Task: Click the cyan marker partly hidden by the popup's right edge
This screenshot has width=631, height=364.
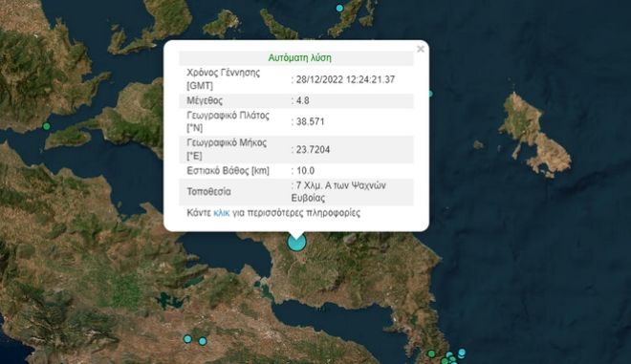Action: pos(430,94)
